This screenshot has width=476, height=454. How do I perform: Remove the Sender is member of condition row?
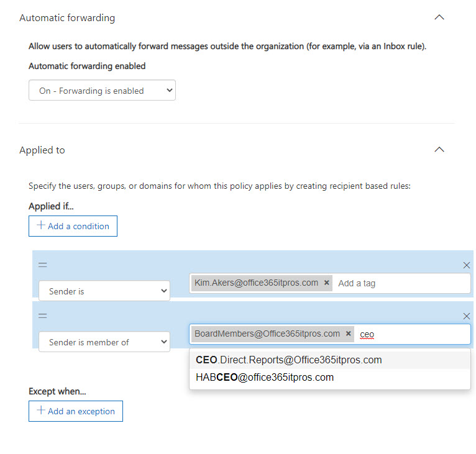click(x=467, y=316)
